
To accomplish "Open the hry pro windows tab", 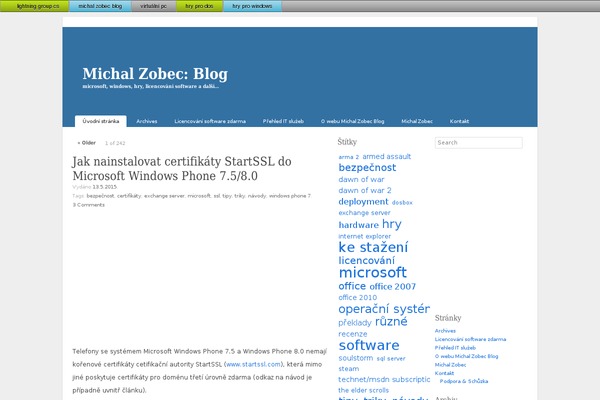I will (x=252, y=6).
